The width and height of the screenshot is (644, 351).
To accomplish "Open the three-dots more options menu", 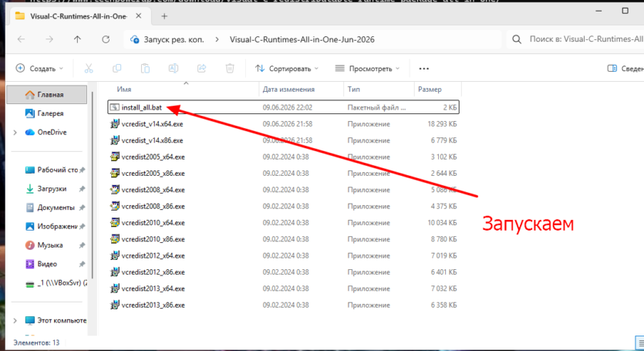I will point(424,69).
